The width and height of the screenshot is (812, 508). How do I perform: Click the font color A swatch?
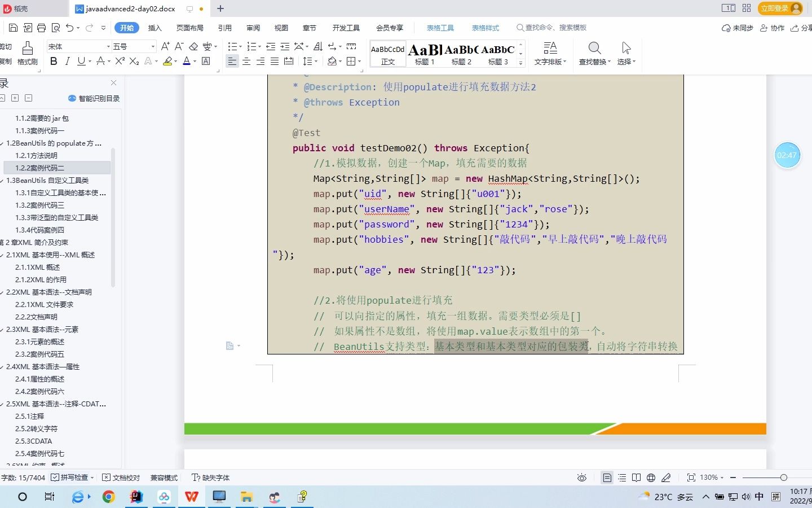187,61
